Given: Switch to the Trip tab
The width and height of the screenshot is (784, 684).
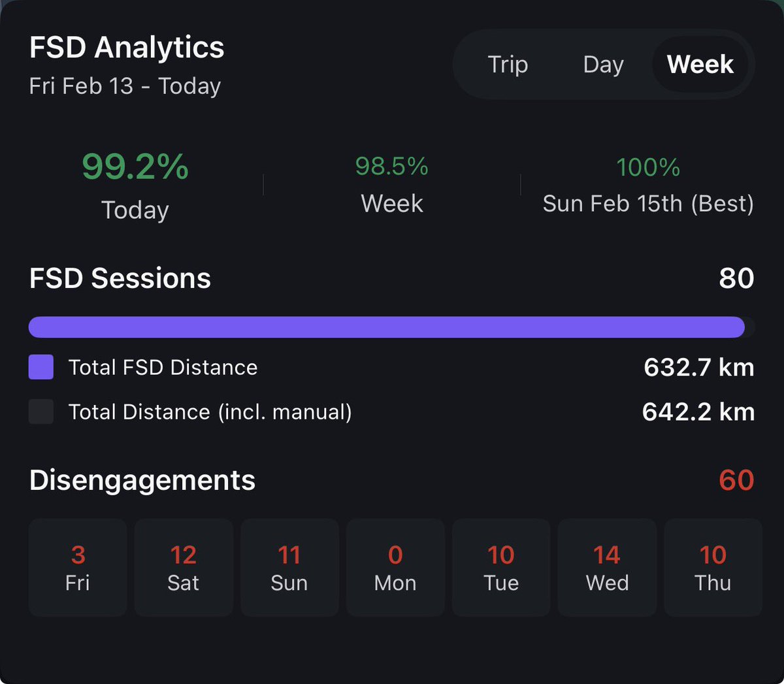Looking at the screenshot, I should [508, 64].
